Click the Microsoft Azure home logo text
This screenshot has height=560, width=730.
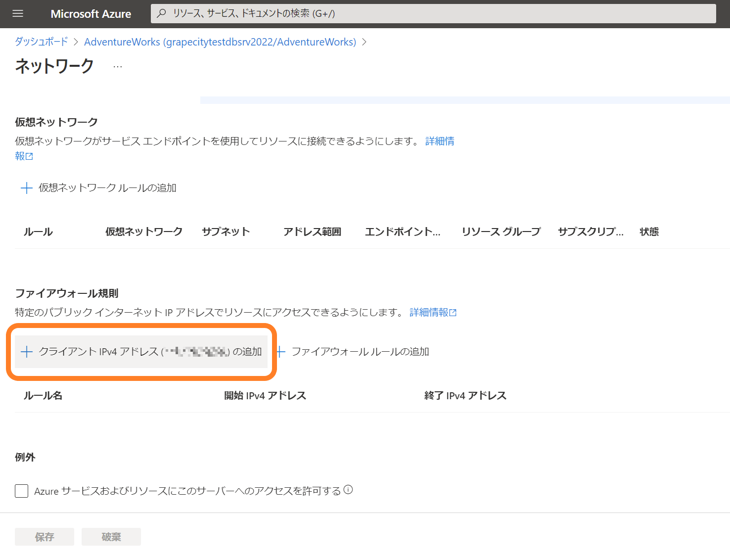(91, 14)
